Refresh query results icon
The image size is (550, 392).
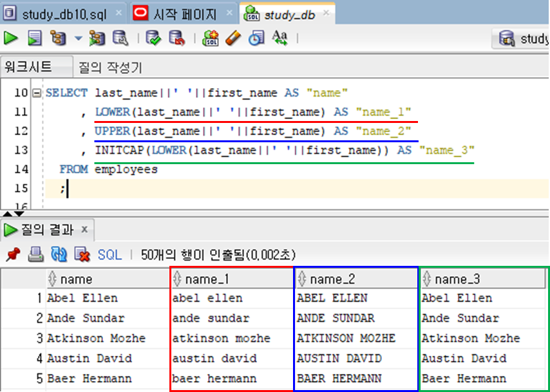pyautogui.click(x=59, y=254)
